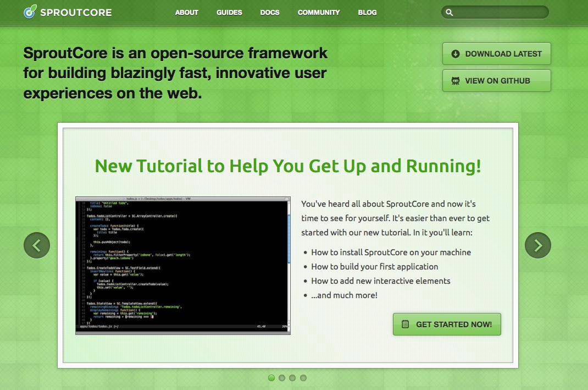This screenshot has width=588, height=390.
Task: Click the download arrow icon
Action: [x=455, y=54]
